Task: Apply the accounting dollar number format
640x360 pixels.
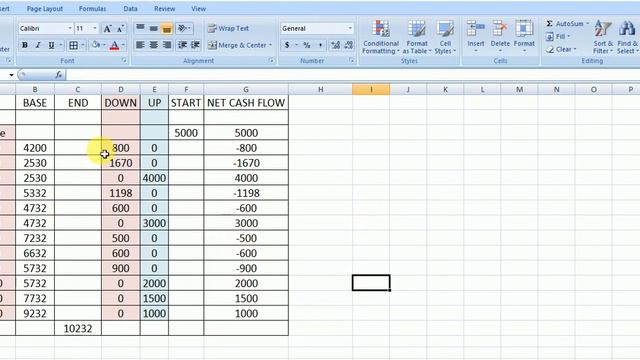Action: 287,45
